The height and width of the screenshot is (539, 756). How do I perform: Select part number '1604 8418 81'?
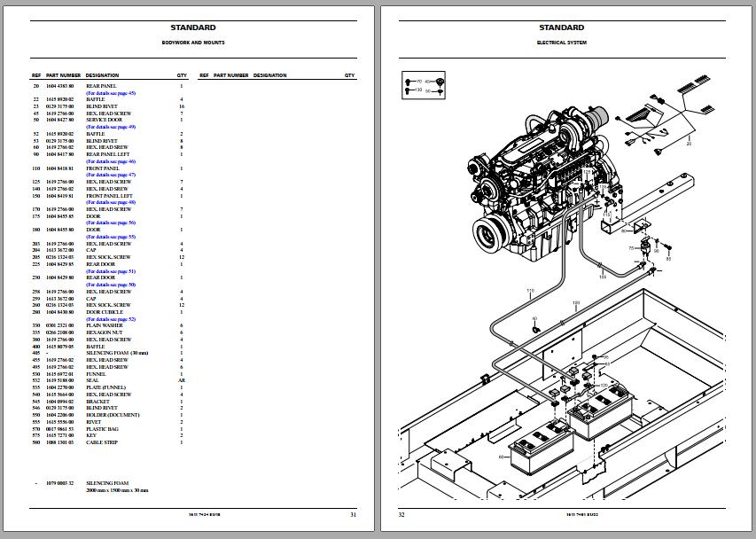point(59,168)
